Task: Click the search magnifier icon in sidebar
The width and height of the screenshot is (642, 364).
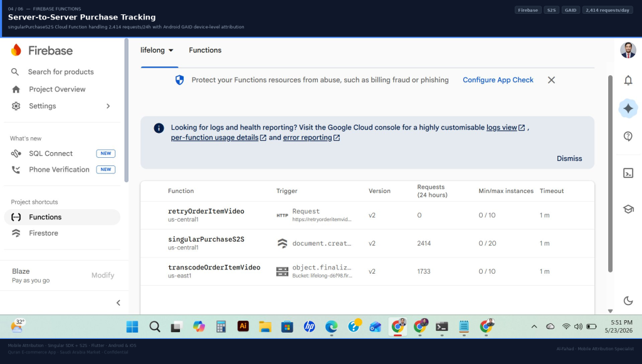Action: (15, 72)
